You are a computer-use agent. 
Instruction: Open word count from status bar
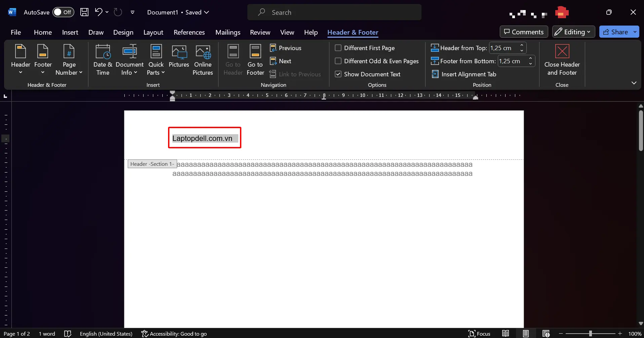(47, 334)
